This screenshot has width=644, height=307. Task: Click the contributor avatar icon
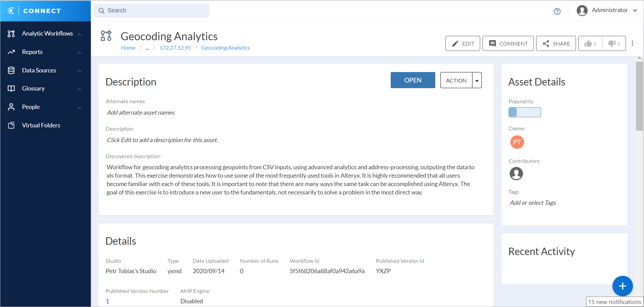[x=516, y=174]
